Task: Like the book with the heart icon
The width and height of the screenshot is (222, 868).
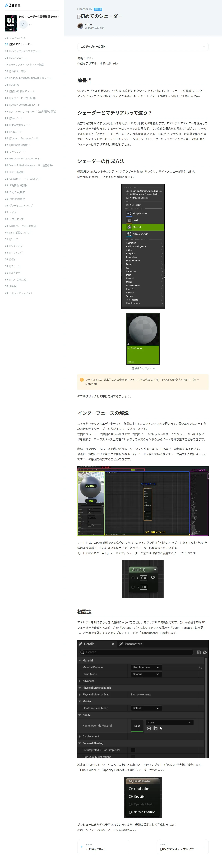Action: coord(23,25)
